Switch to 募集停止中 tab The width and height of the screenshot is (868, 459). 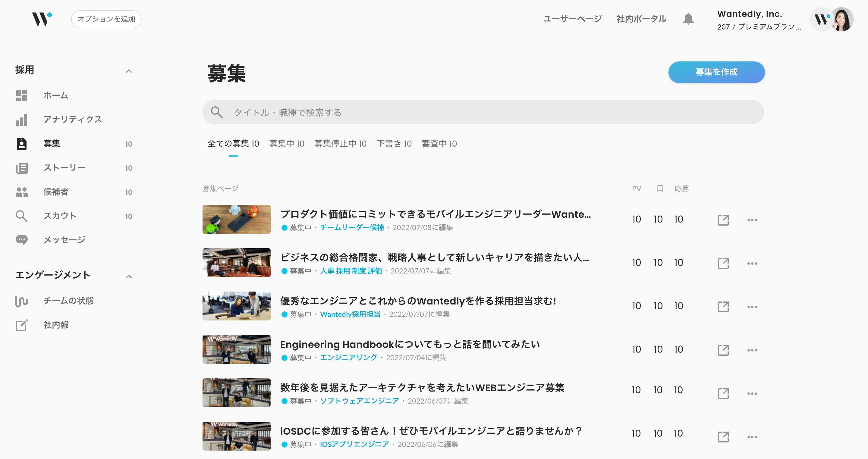[x=340, y=144]
